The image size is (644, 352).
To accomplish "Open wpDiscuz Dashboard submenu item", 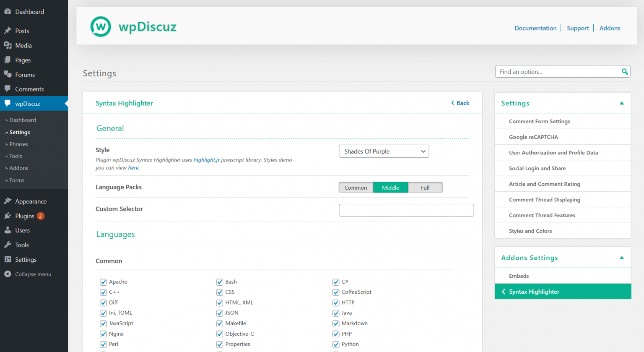I will [23, 120].
